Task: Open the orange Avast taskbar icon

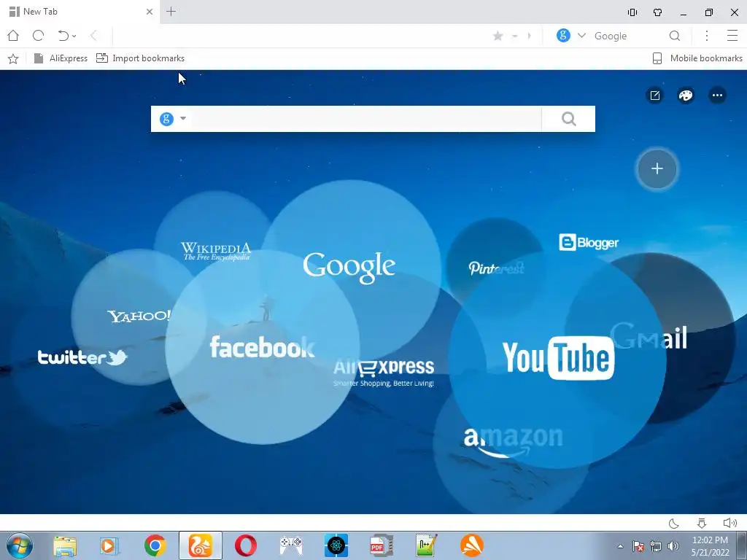Action: click(x=472, y=545)
